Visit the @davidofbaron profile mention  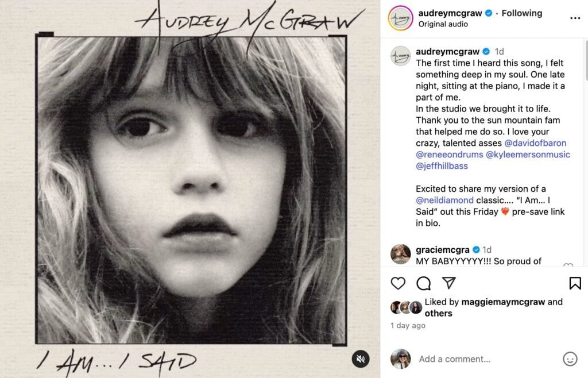click(x=535, y=143)
